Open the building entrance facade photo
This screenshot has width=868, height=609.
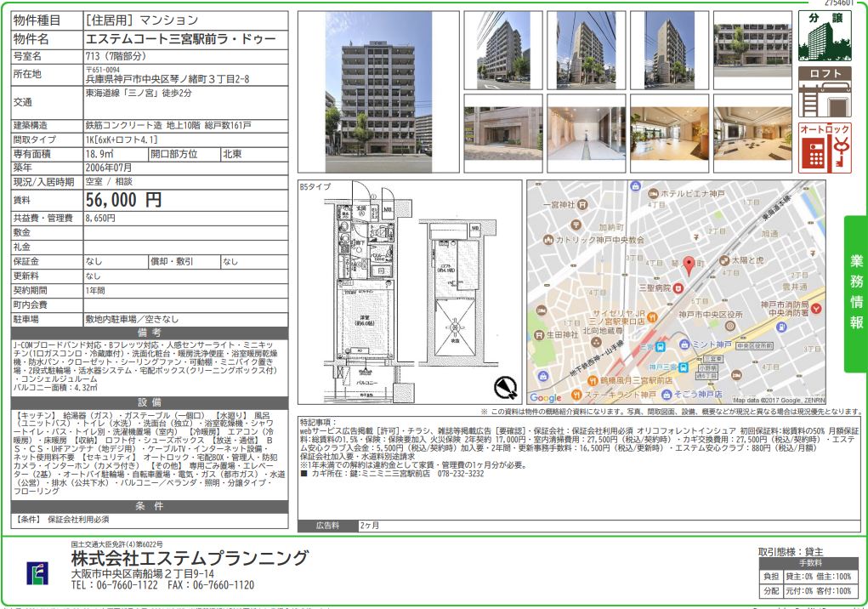point(503,134)
